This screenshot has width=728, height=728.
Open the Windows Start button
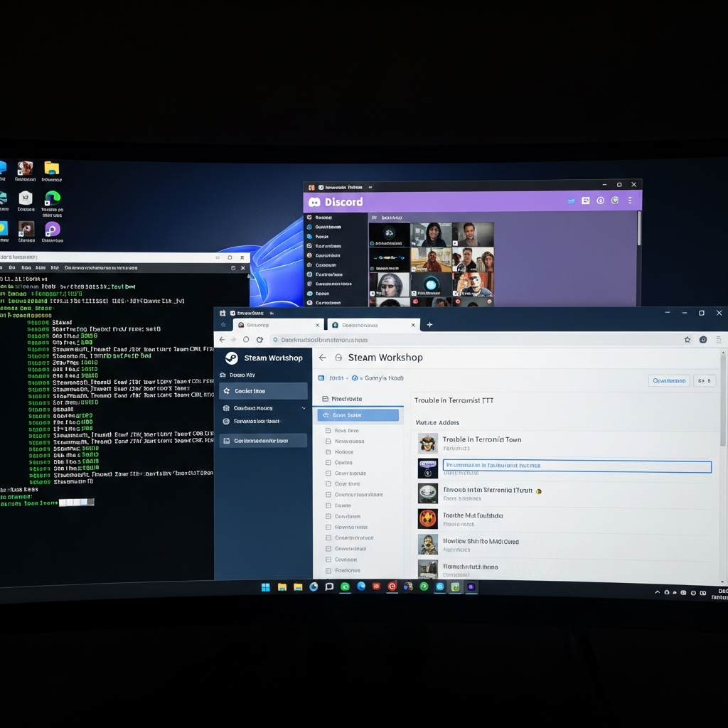(x=266, y=587)
